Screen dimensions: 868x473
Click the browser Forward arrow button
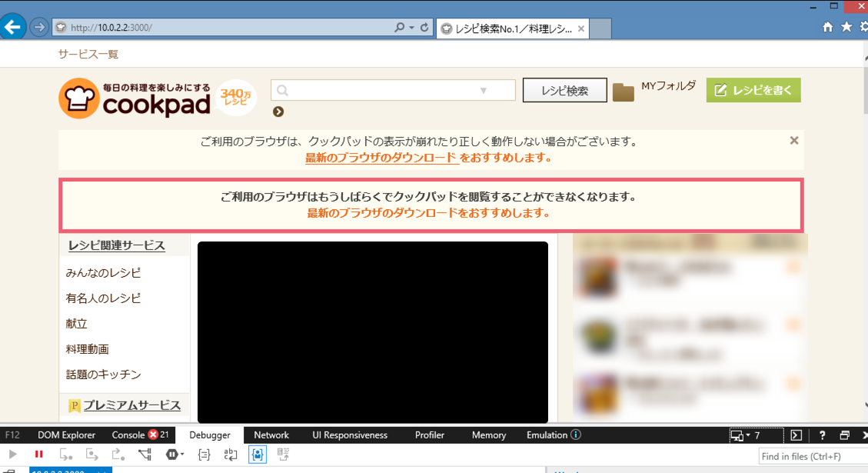click(x=38, y=27)
